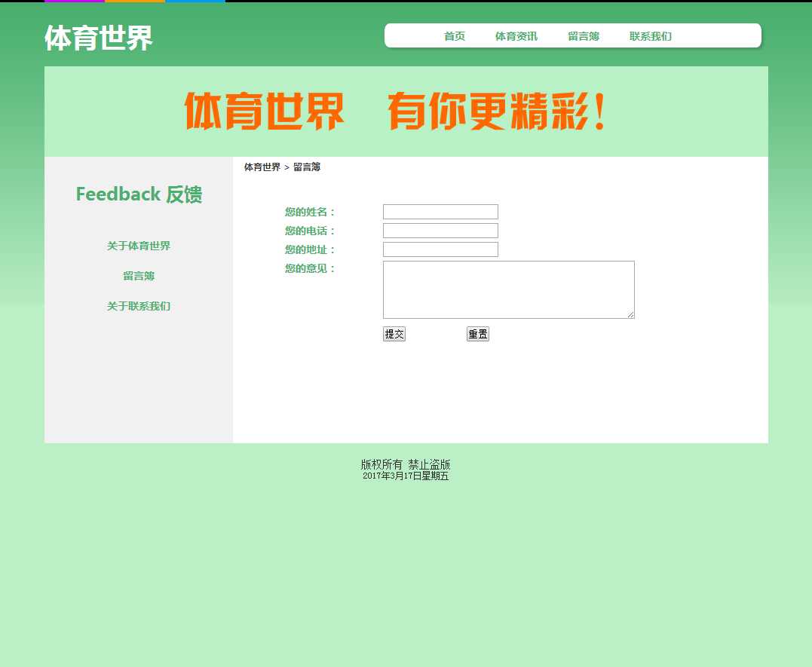Click 体育世界 in the breadcrumb path

click(262, 167)
